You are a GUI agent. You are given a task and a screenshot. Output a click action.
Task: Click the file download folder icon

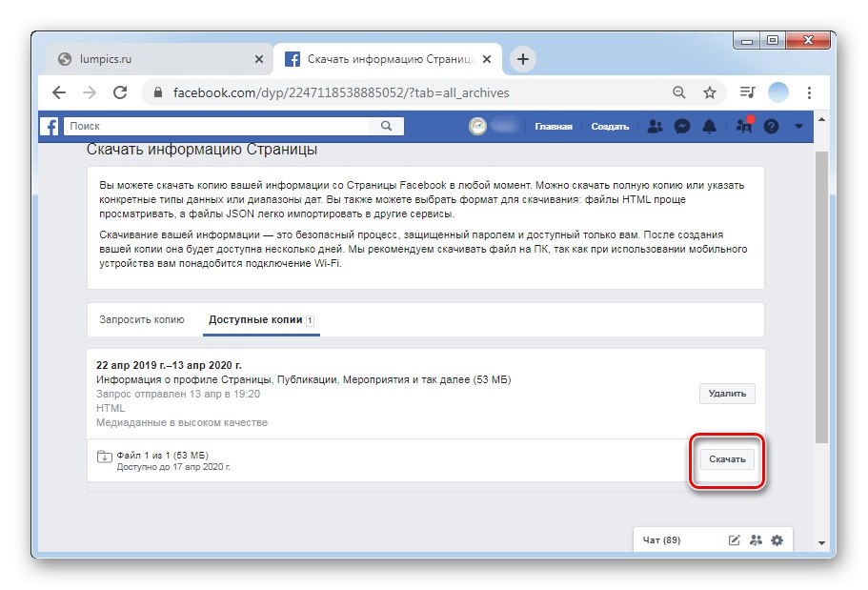(105, 457)
